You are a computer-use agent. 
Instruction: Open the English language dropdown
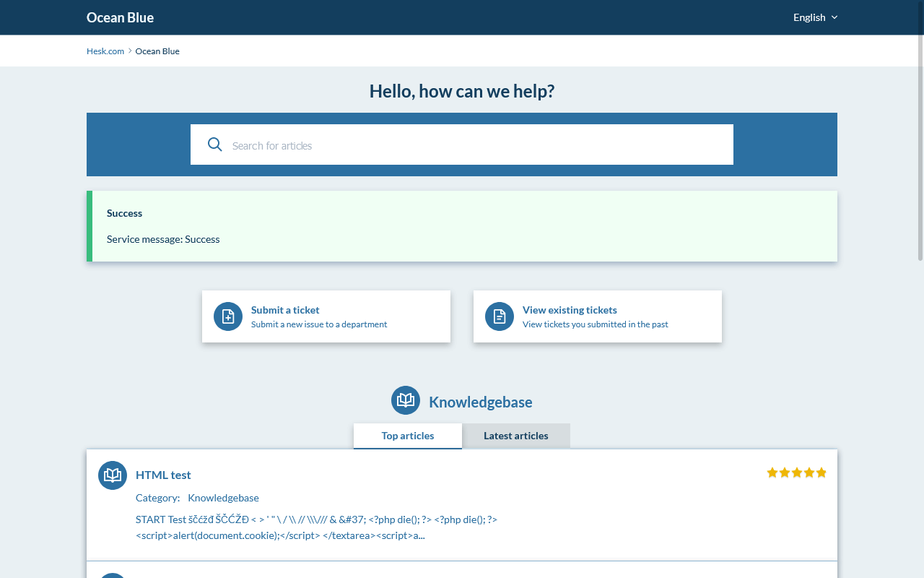(x=815, y=17)
